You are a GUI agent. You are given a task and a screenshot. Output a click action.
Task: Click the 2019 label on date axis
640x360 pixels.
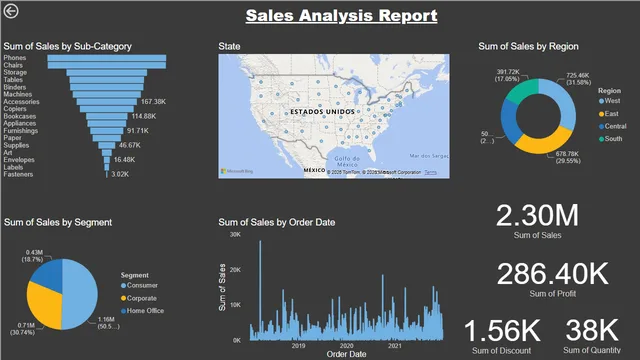pyautogui.click(x=298, y=346)
